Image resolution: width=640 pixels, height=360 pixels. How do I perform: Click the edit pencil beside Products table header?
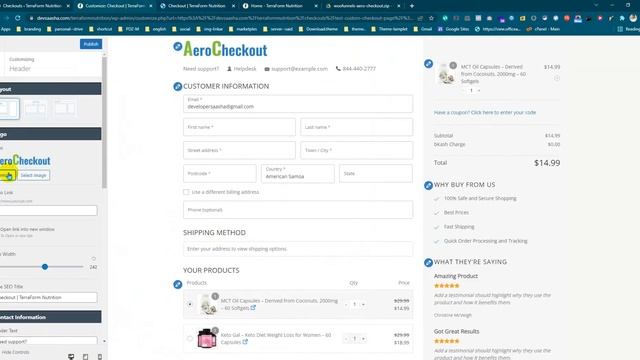tap(178, 284)
